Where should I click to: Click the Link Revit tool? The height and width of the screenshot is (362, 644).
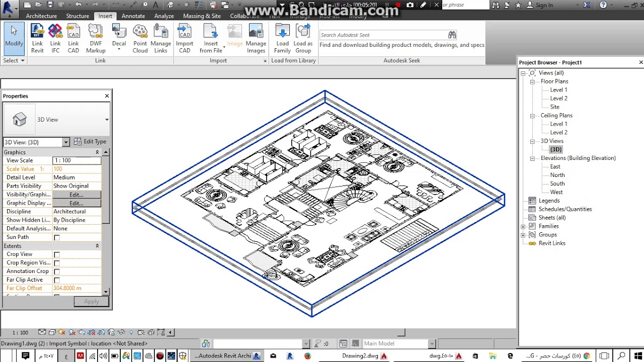[x=37, y=38]
